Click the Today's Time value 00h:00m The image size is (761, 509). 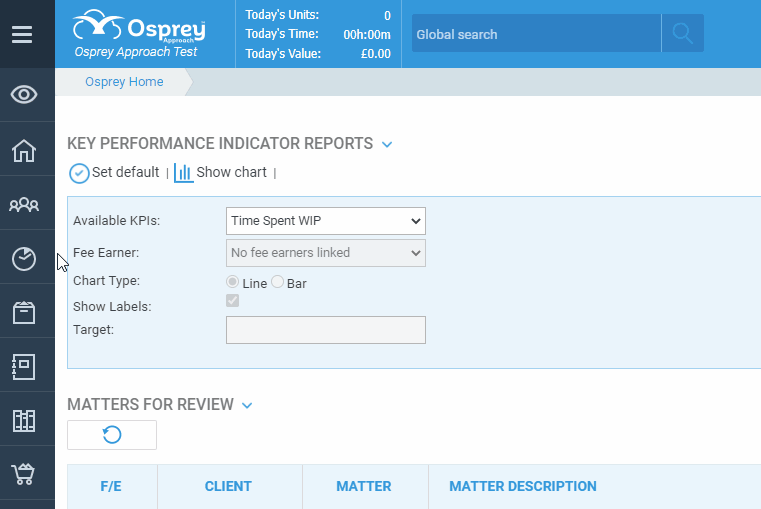coord(367,34)
